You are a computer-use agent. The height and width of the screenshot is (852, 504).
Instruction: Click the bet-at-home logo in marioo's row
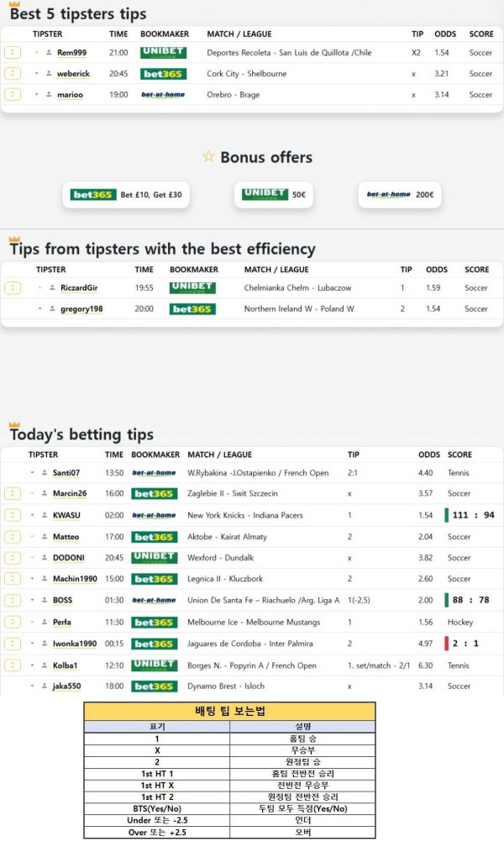tap(163, 95)
